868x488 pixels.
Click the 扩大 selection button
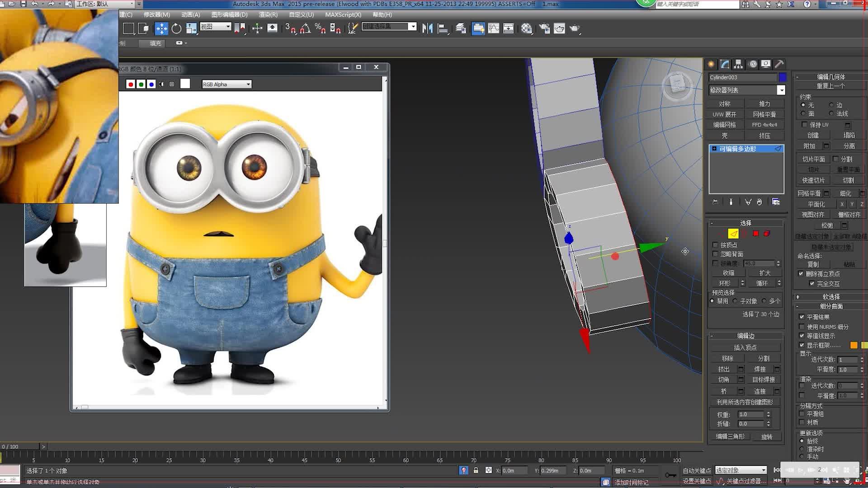765,273
